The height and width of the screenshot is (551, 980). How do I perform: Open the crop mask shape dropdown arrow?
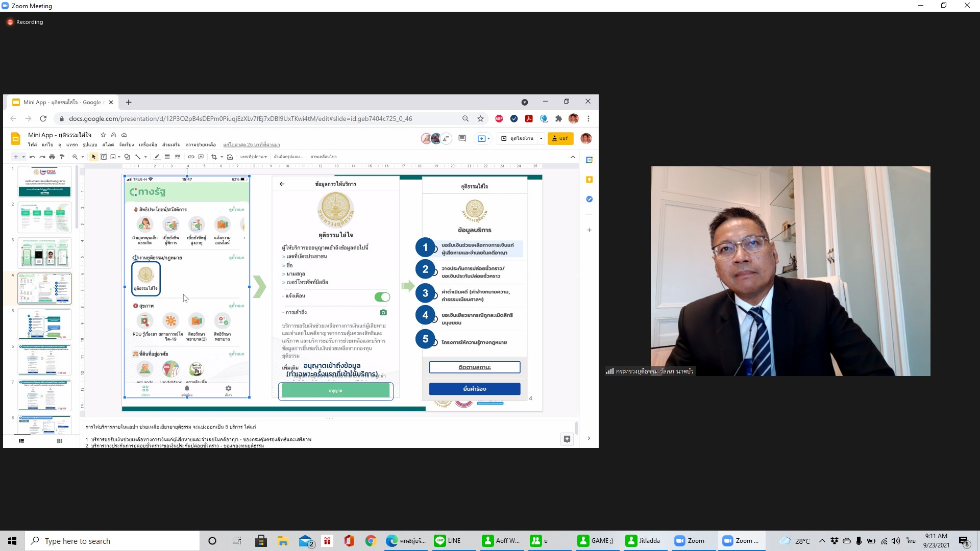point(222,157)
